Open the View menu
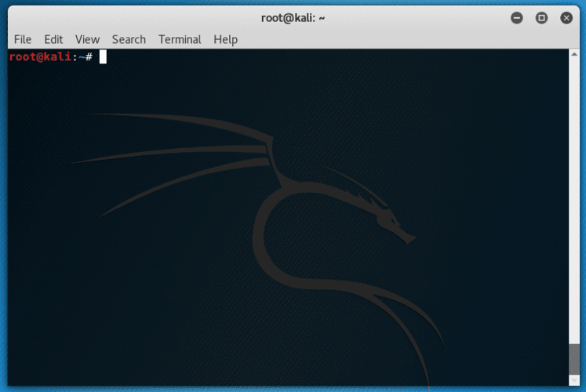 coord(87,39)
